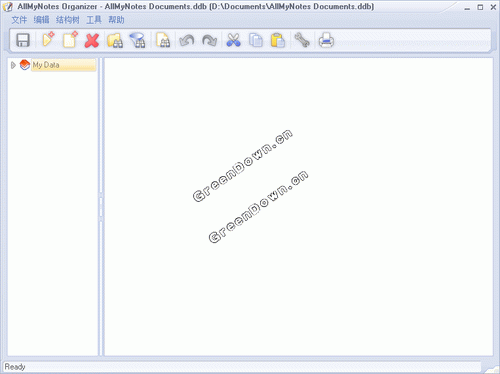500x374 pixels.
Task: Create a new folder with the toolbar icon
Action: coord(48,40)
